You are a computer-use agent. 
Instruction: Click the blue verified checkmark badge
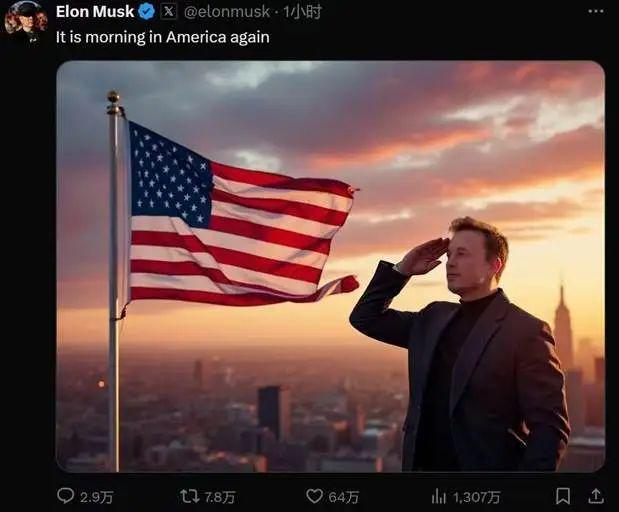click(x=146, y=12)
